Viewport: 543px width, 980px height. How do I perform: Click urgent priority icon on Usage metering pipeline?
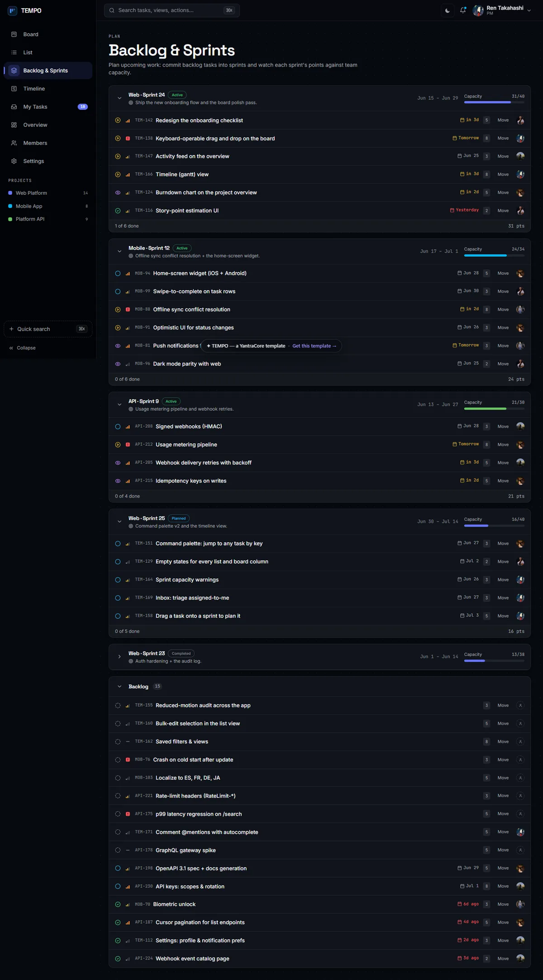pyautogui.click(x=128, y=445)
